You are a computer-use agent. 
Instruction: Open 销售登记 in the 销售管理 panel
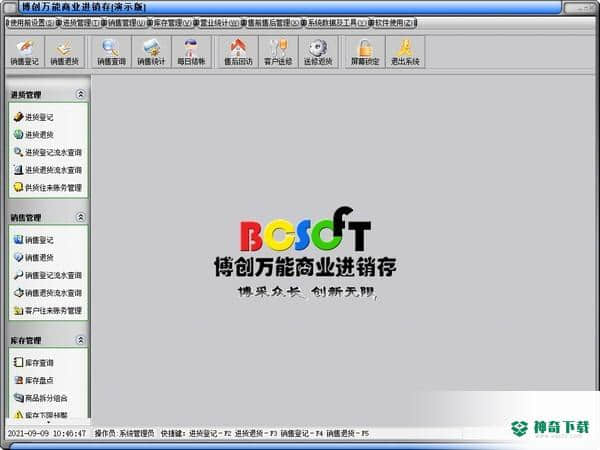(x=34, y=240)
